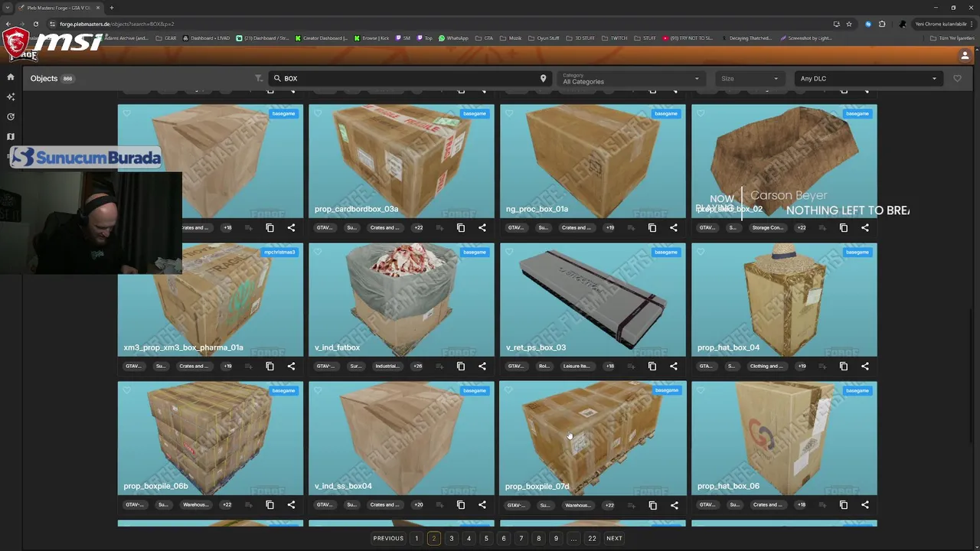Click Warehouse tag on prop_boxpile_06b
The height and width of the screenshot is (551, 980).
pyautogui.click(x=195, y=504)
